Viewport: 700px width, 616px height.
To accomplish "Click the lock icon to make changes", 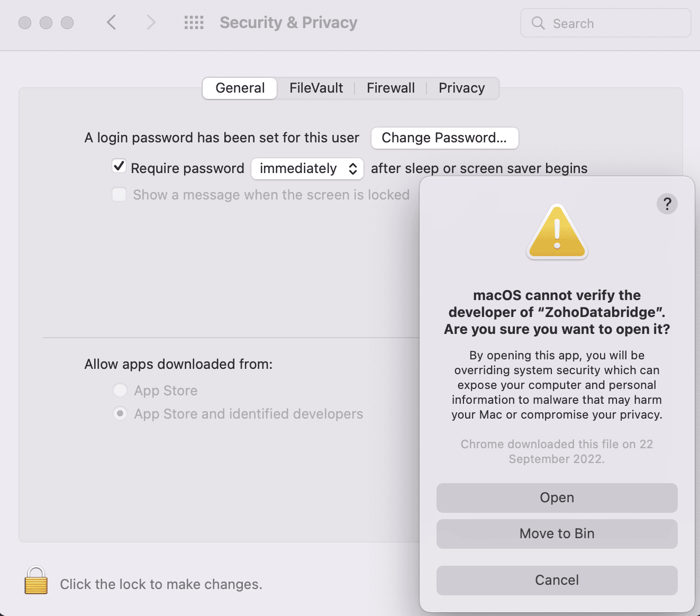I will coord(36,581).
